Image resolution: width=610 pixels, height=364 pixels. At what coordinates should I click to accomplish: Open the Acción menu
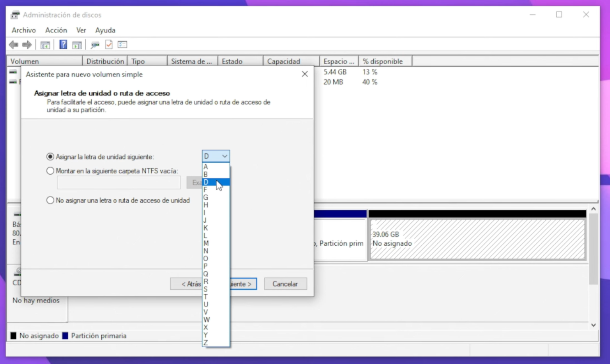point(56,30)
